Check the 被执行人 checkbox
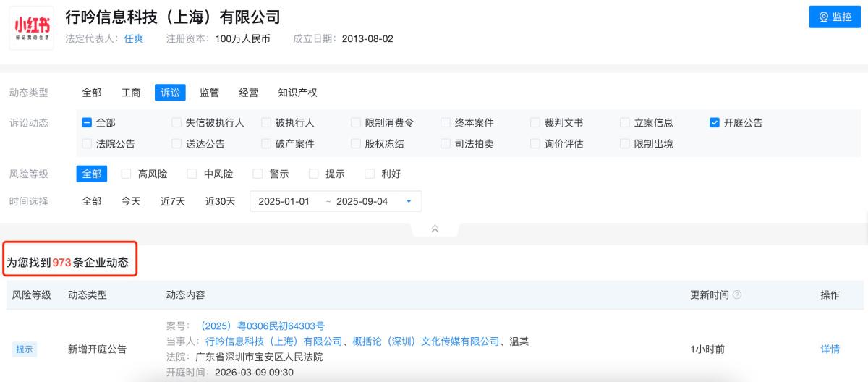This screenshot has height=382, width=868. click(x=266, y=123)
